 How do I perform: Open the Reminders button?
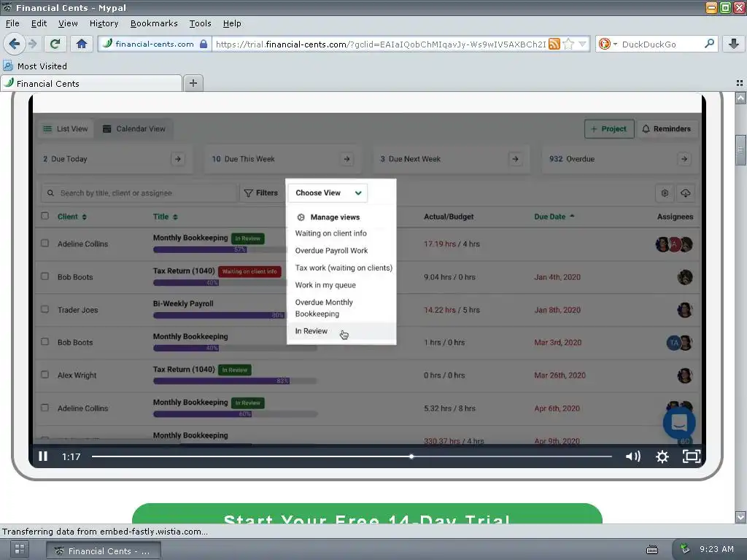pyautogui.click(x=667, y=128)
